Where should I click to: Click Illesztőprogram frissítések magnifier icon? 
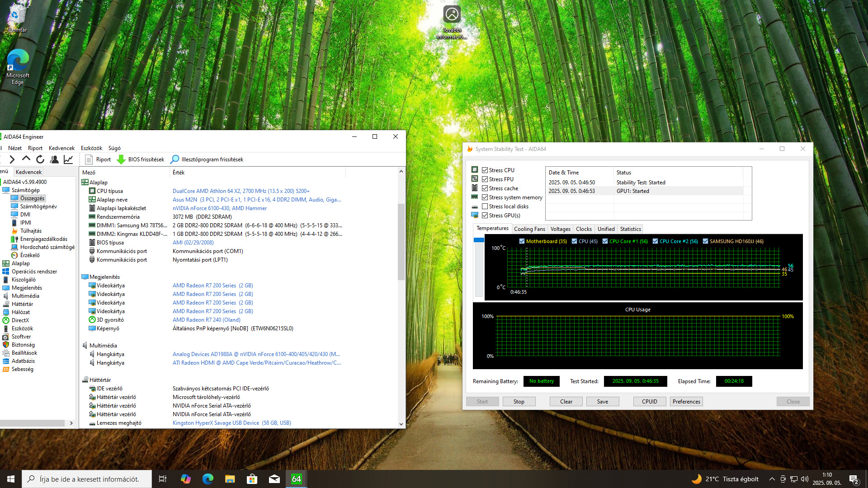(175, 160)
